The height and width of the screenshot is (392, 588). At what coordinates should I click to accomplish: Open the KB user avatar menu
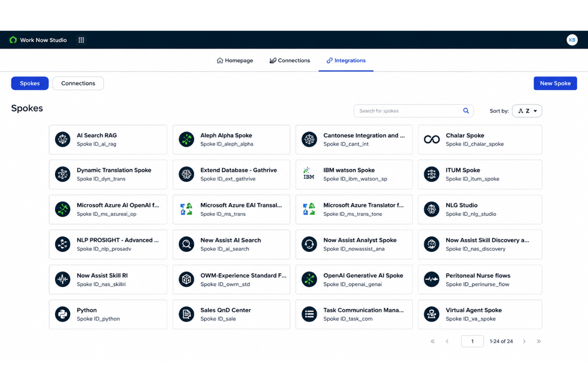[x=572, y=40]
